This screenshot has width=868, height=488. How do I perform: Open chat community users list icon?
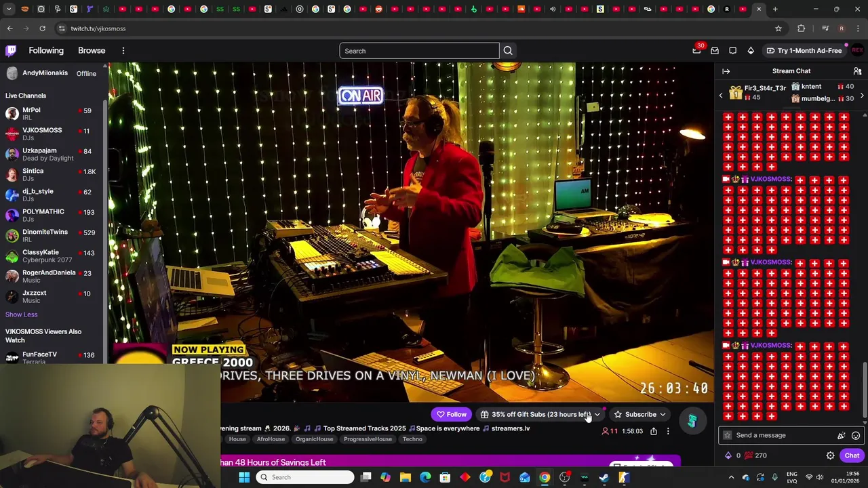tap(857, 71)
